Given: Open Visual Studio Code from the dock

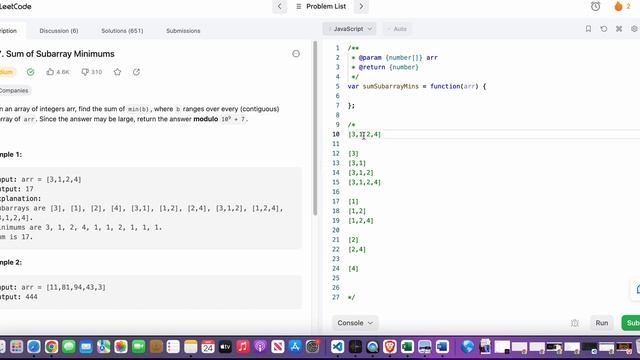Looking at the screenshot, I should tap(338, 347).
